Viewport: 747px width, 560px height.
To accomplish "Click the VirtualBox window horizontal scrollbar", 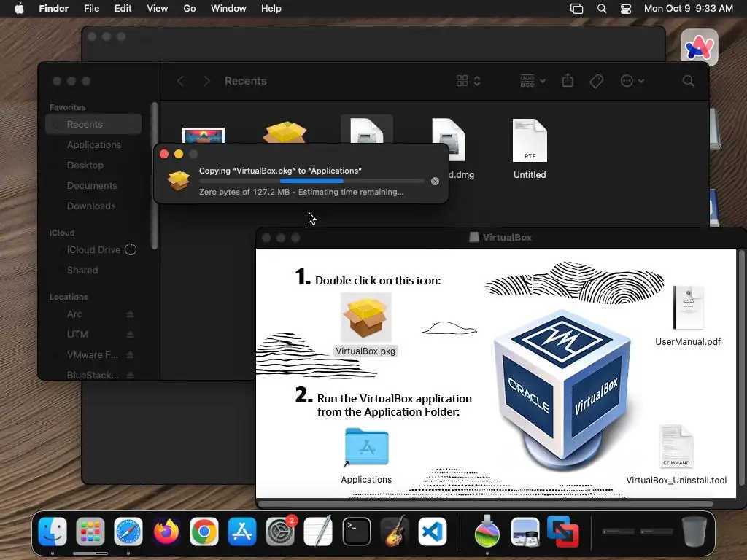I will click(485, 504).
